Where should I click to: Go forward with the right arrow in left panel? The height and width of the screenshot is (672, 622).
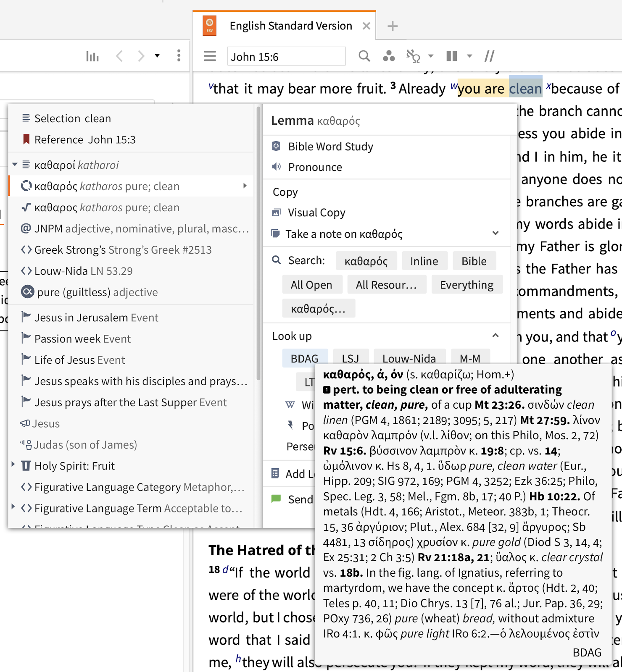point(141,56)
